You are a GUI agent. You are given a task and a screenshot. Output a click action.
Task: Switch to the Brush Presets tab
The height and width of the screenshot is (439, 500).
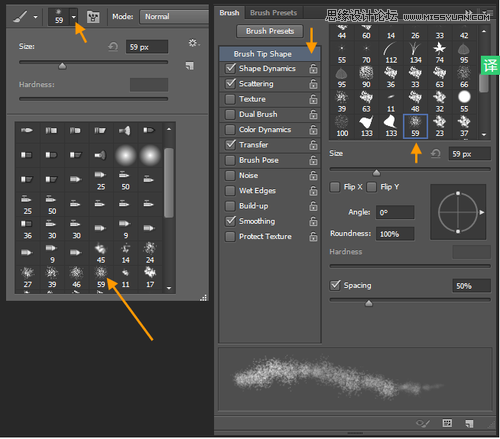tap(273, 13)
